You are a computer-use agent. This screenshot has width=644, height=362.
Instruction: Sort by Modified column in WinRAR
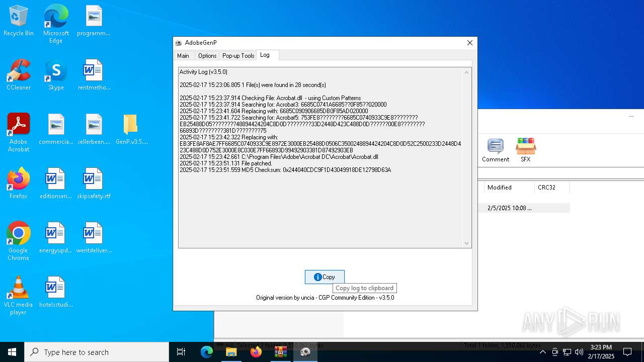(509, 188)
